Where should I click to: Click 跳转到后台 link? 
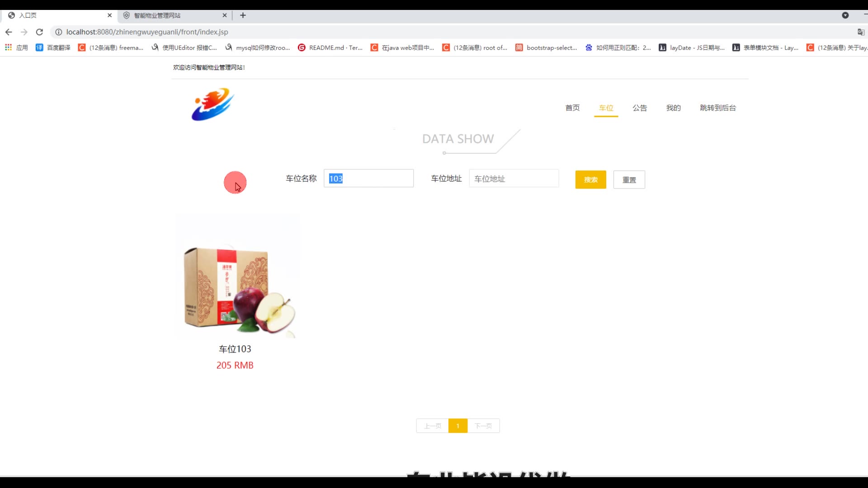717,108
